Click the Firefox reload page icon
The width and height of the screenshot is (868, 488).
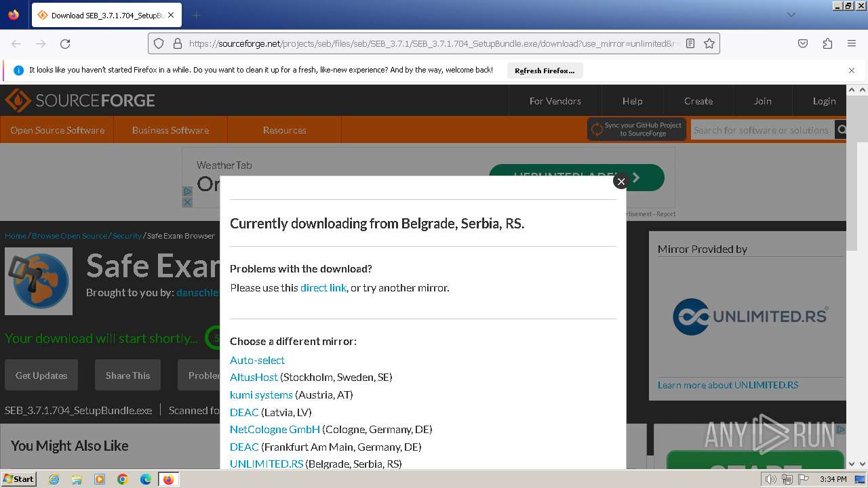(x=65, y=43)
